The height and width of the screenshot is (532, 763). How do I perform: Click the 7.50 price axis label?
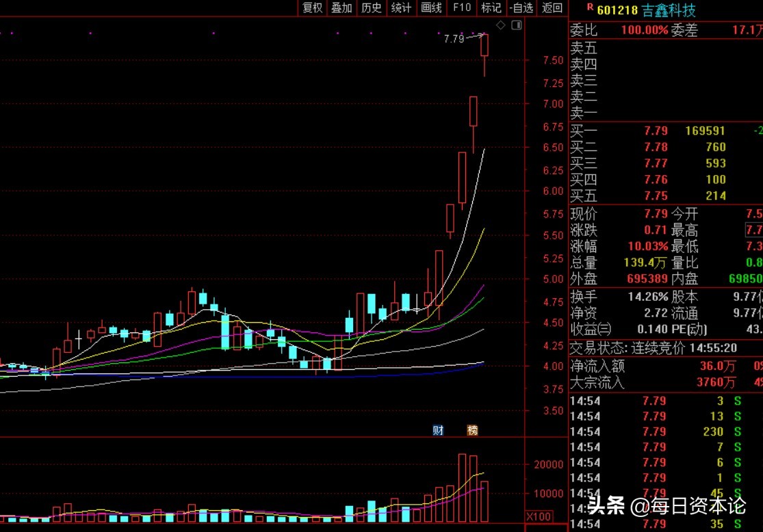(x=554, y=60)
